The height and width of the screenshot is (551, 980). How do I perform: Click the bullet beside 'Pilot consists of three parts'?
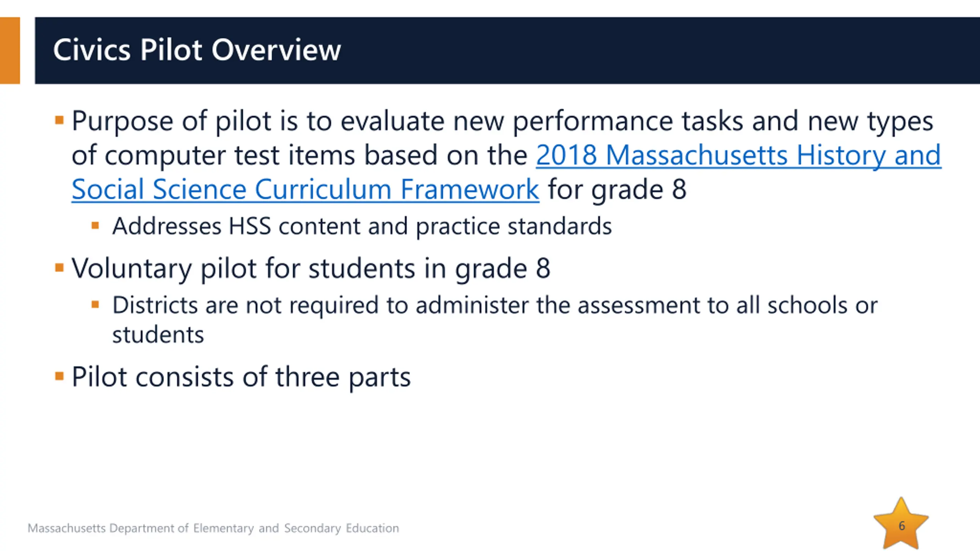(x=59, y=376)
